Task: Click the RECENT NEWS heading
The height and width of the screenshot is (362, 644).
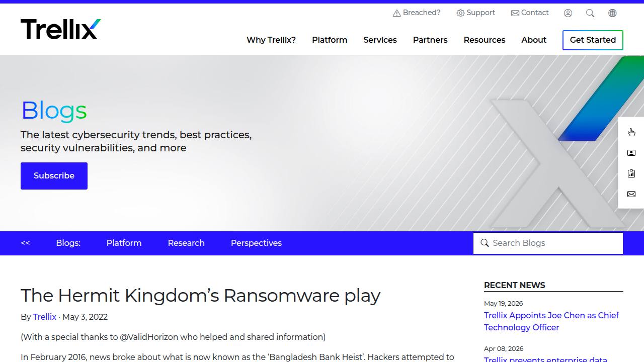Action: point(514,285)
